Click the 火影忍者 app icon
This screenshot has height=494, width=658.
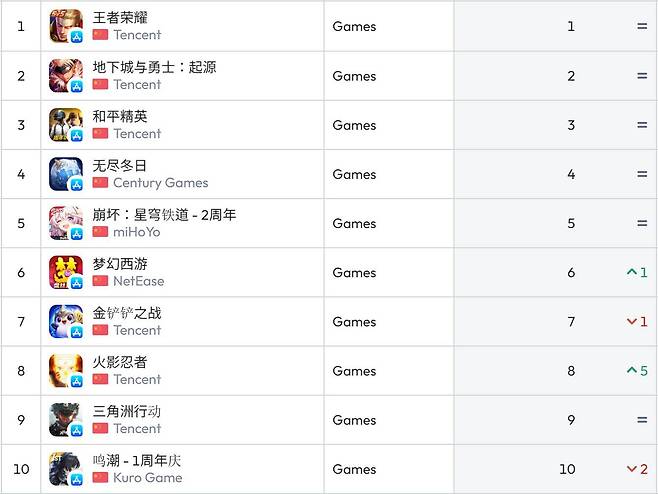66,370
